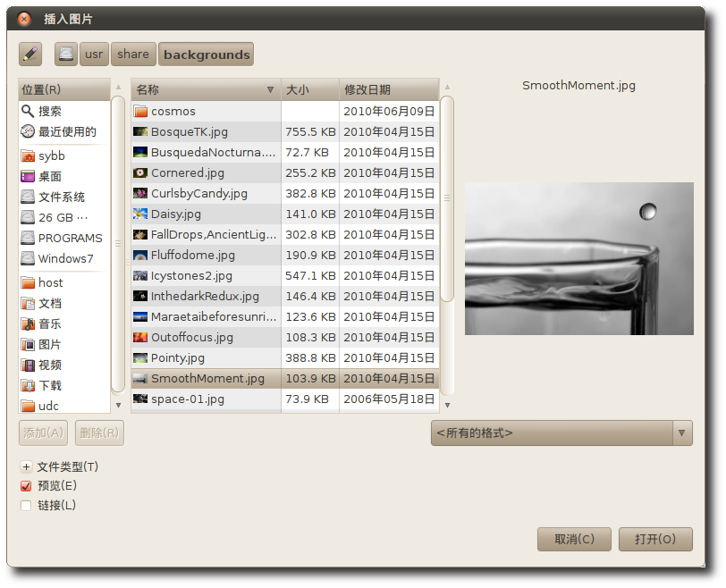This screenshot has width=726, height=588.
Task: Click Cornered.jpg file thumbnail icon
Action: pyautogui.click(x=140, y=173)
